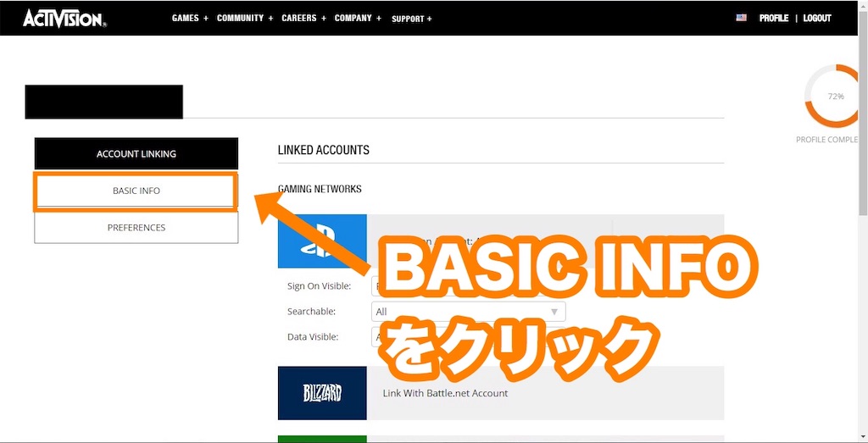Click the GAMING NETWORKS label
868x443 pixels.
[x=320, y=189]
